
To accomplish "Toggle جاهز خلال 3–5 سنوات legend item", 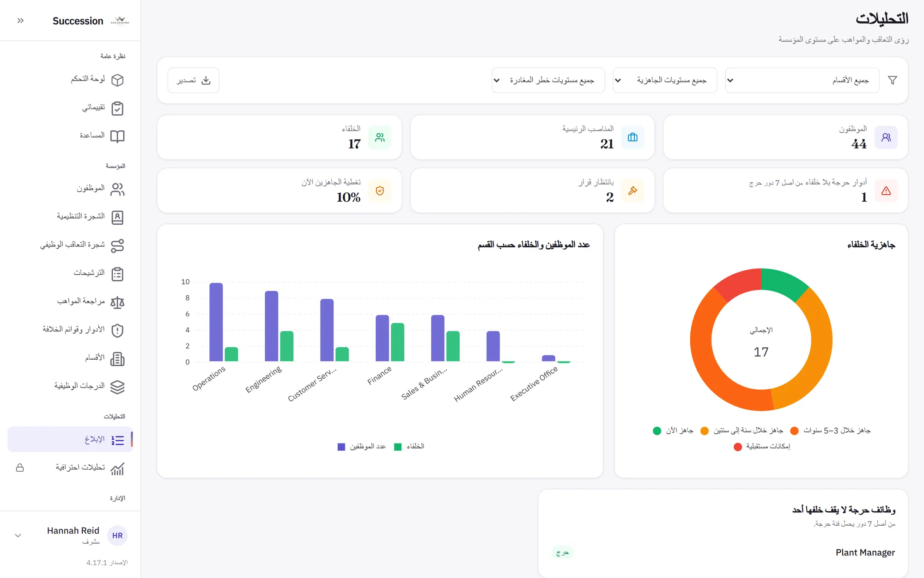I will [830, 431].
